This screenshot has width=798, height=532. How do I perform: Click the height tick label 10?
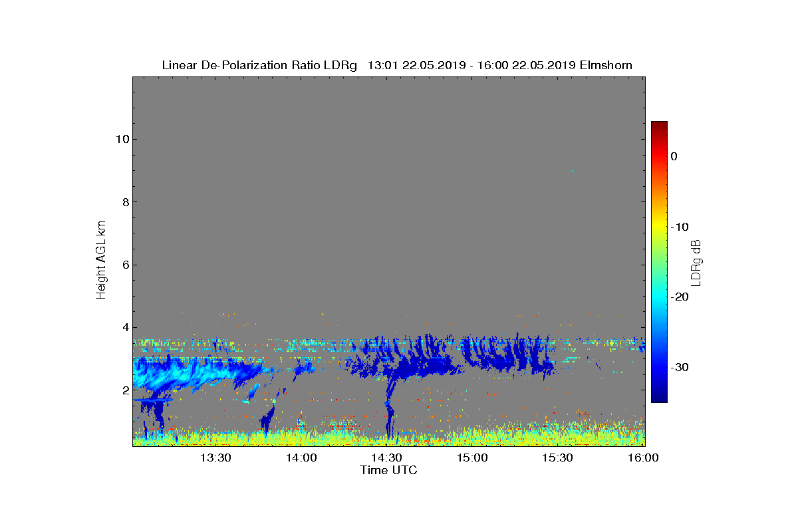tap(121, 139)
